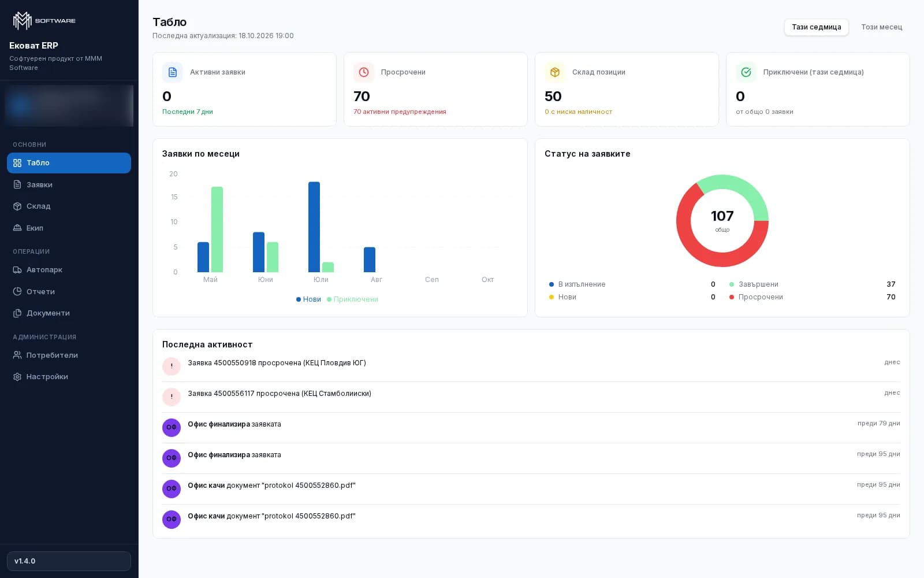The height and width of the screenshot is (578, 924).
Task: Click alert icon for Заявка 4500556117
Action: 172,397
